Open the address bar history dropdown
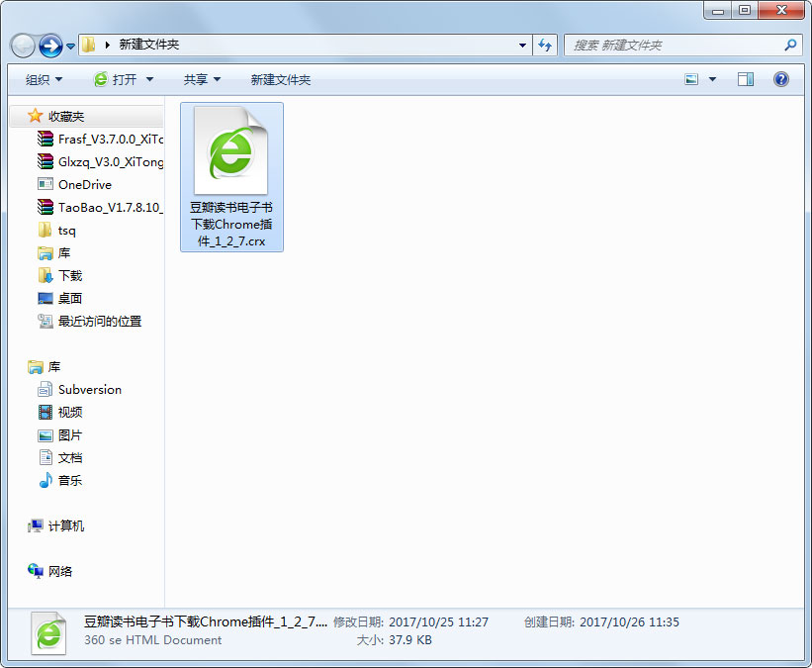The height and width of the screenshot is (668, 812). coord(521,45)
